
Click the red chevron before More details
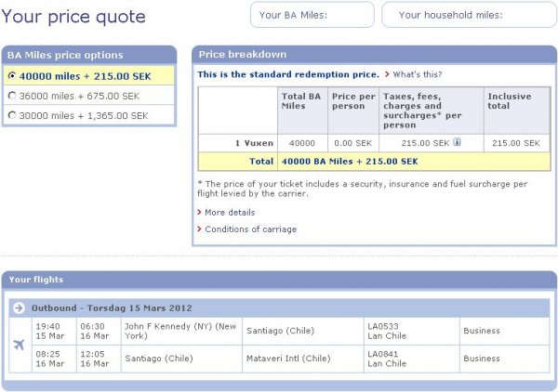coord(199,213)
